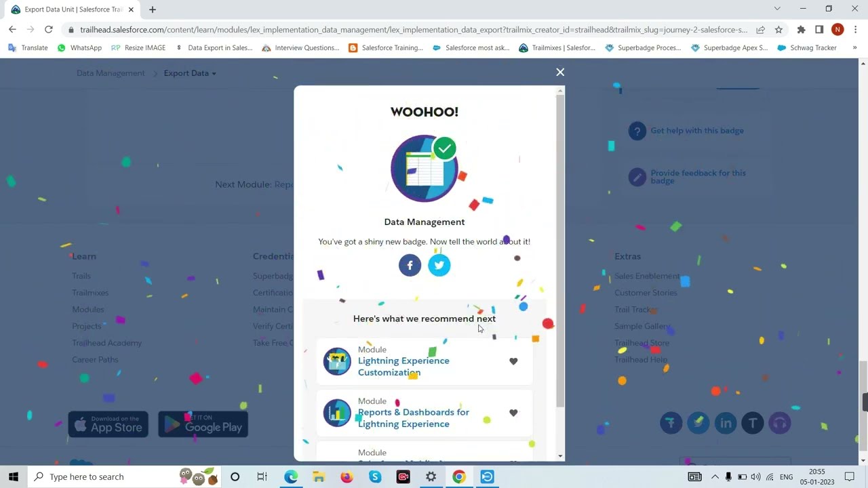
Task: Open Skype from the taskbar
Action: point(375,476)
